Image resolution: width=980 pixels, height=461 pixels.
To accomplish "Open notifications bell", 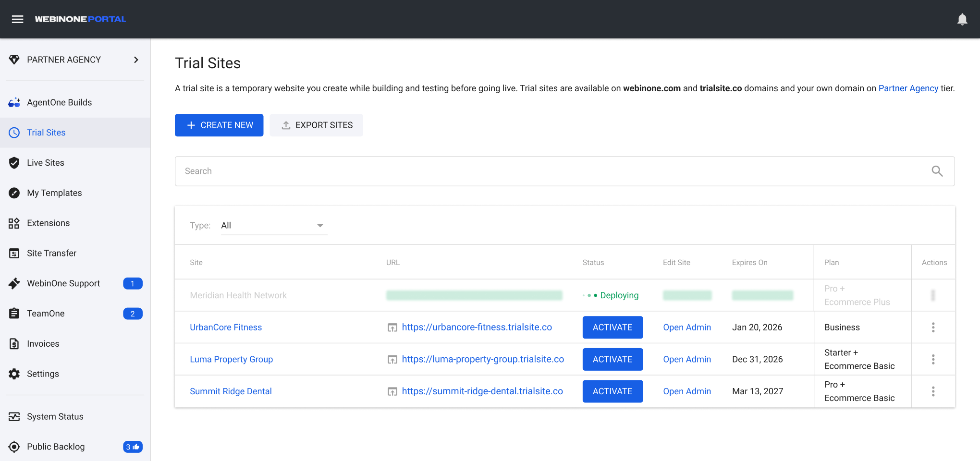I will tap(962, 19).
